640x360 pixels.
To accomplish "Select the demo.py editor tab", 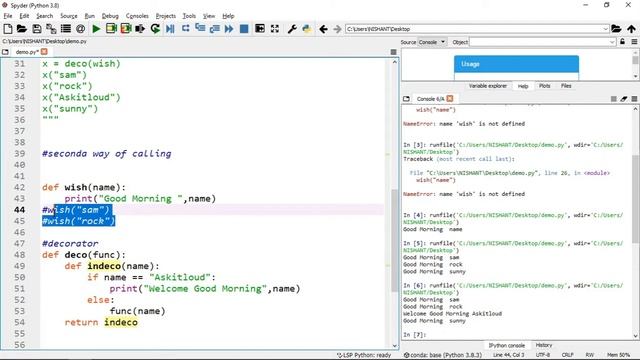I will pyautogui.click(x=27, y=52).
